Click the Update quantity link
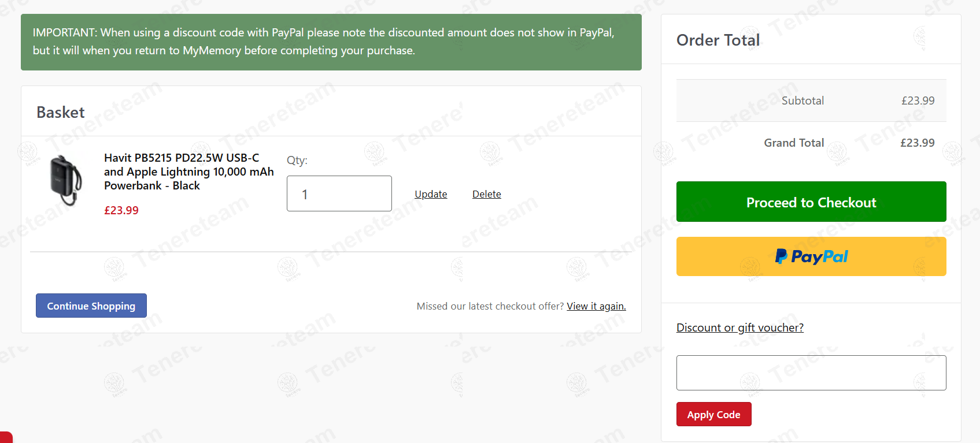This screenshot has width=980, height=443. pyautogui.click(x=431, y=194)
